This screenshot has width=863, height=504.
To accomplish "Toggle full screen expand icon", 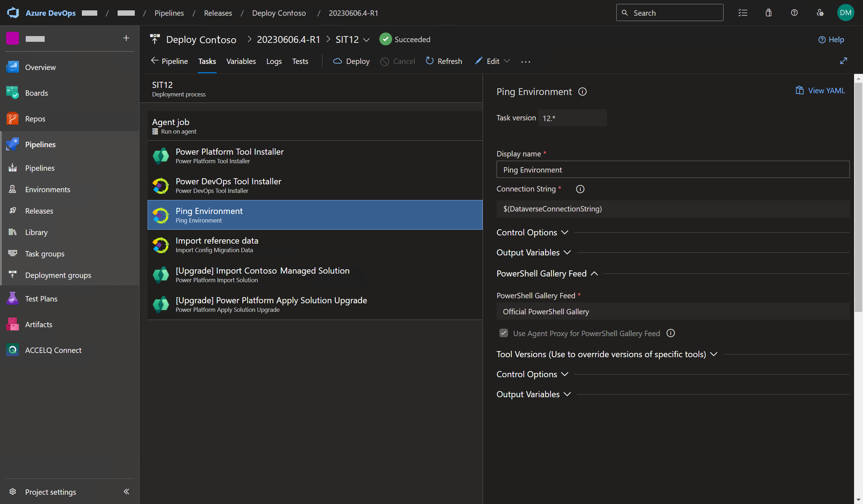I will (x=843, y=61).
